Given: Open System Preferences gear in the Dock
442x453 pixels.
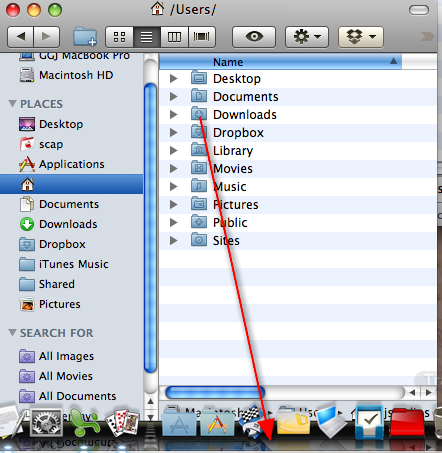Looking at the screenshot, I should 46,423.
